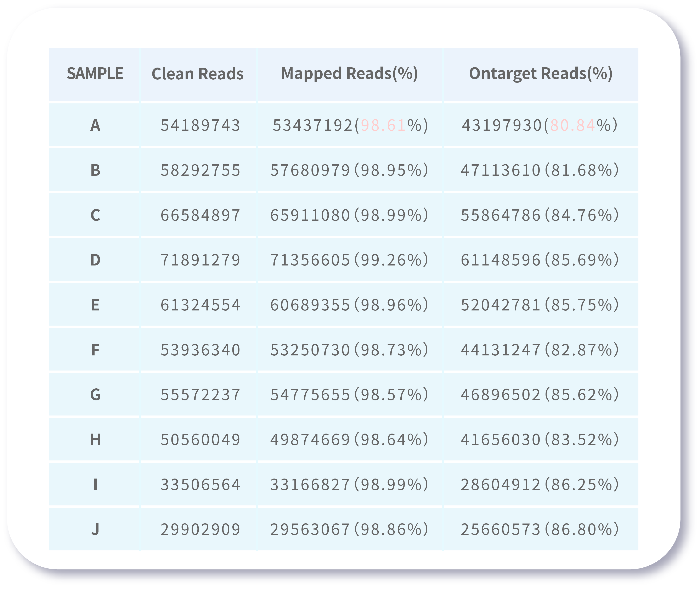Click the highlighted 80.84% ontarget value

click(x=573, y=125)
